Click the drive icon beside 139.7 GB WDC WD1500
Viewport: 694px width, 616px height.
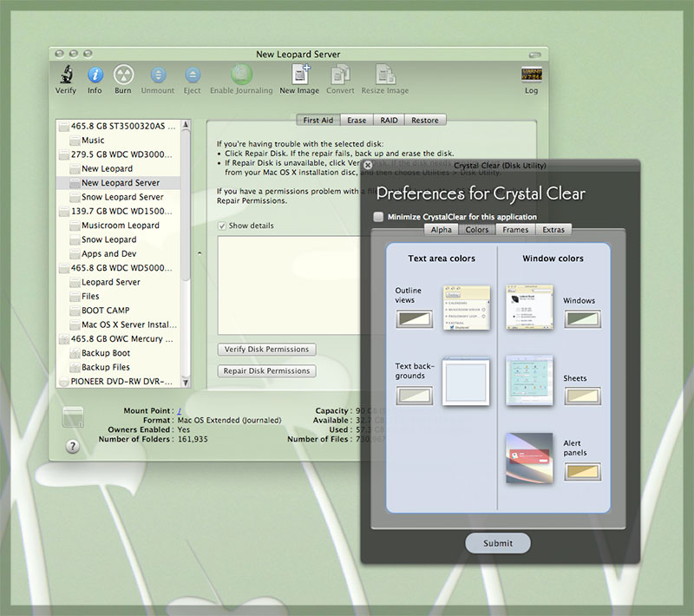point(64,212)
